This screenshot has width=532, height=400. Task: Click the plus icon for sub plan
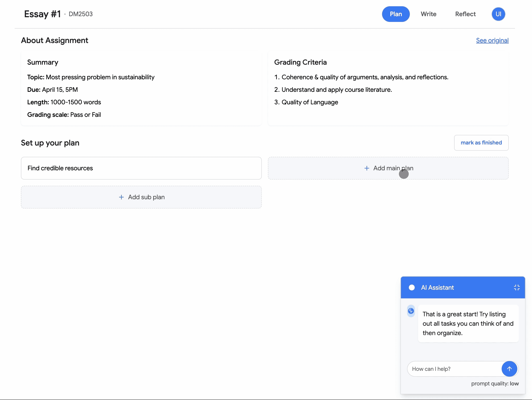(121, 197)
